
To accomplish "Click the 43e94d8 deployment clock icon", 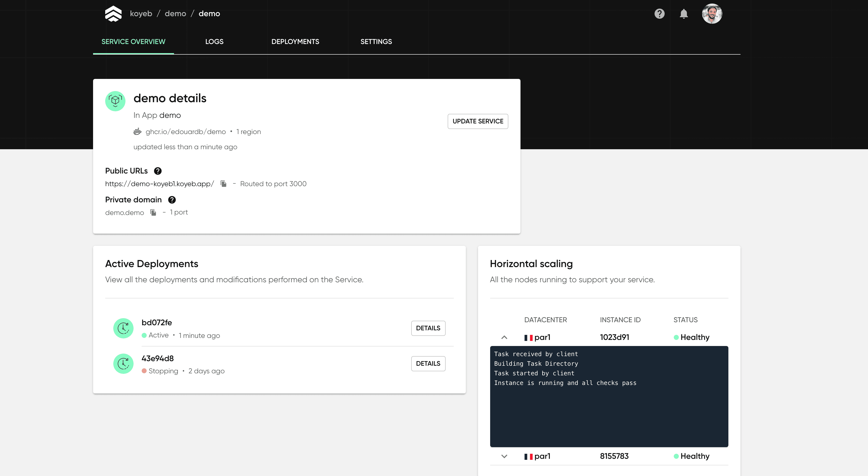I will pyautogui.click(x=123, y=363).
